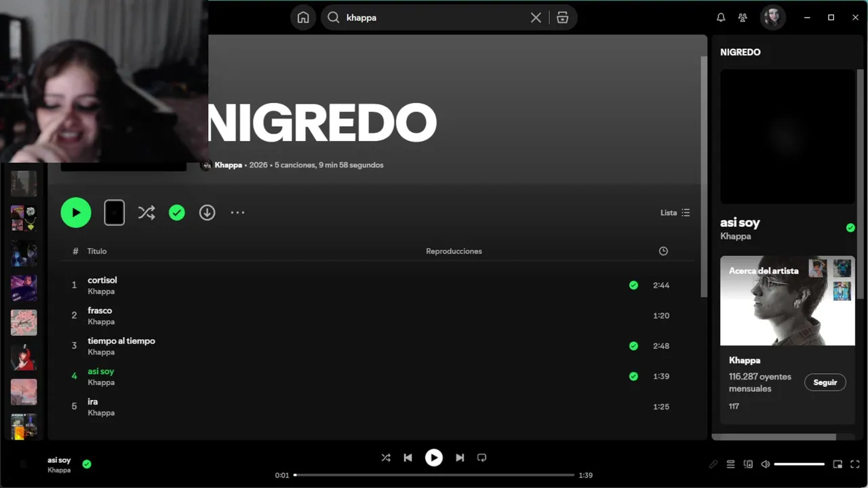Open the first sidebar playlist thumbnail
Viewport: 868px width, 488px height.
tap(24, 184)
